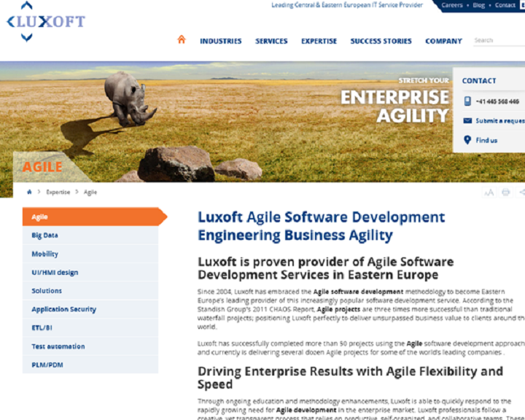The image size is (525, 420).
Task: Click the phone icon in Contact panel
Action: pyautogui.click(x=467, y=101)
